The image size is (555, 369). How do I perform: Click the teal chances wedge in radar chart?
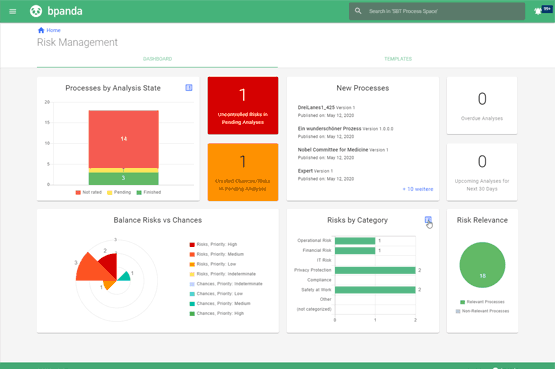[x=124, y=277]
